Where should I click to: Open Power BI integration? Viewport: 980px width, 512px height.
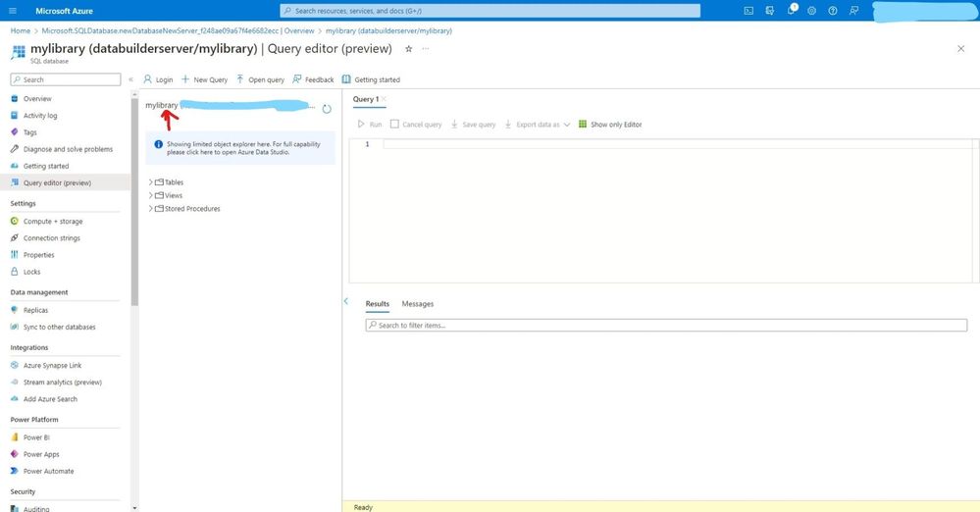[x=36, y=437]
